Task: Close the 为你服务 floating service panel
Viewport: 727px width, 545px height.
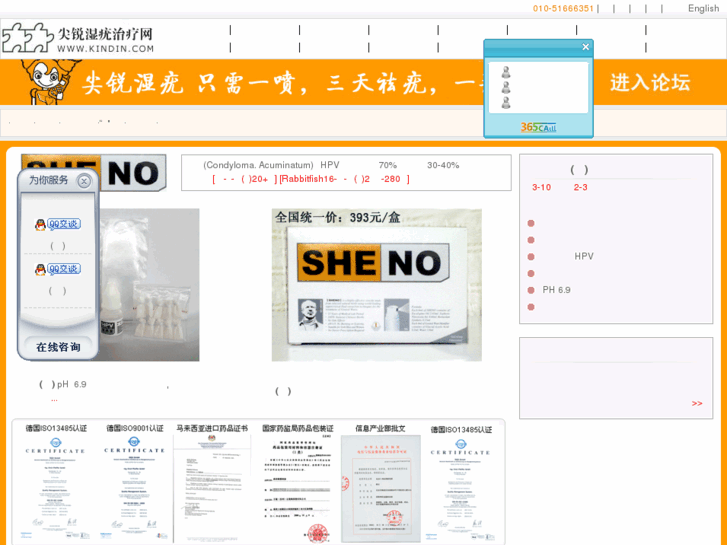Action: coord(84,181)
